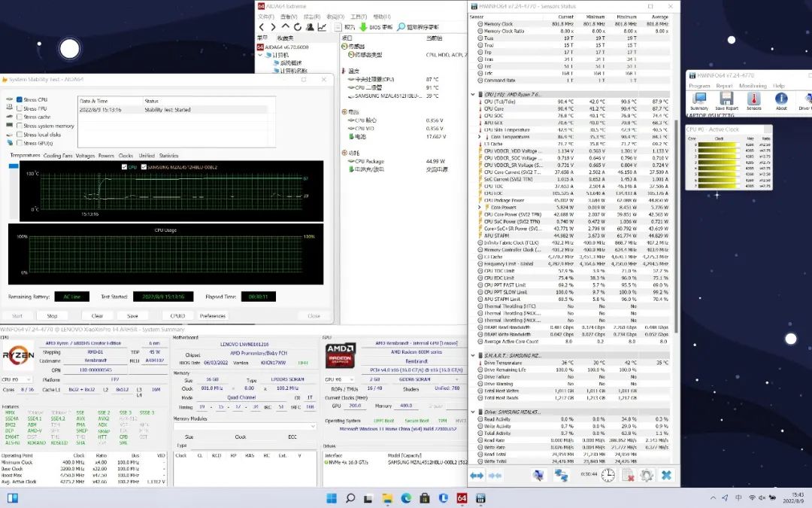Uncheck the Stress CPU checkbox

pyautogui.click(x=19, y=99)
